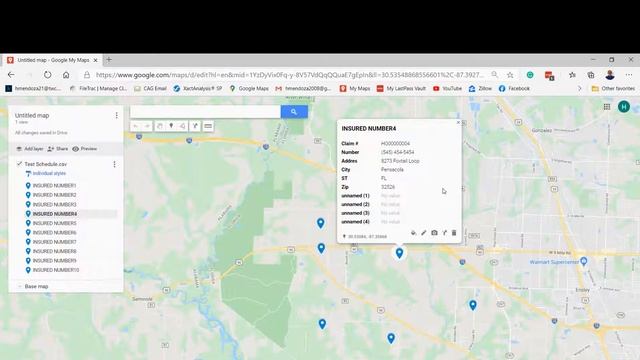The image size is (640, 360).
Task: Open Test Schedule.csv layer options menu
Action: coord(114,164)
